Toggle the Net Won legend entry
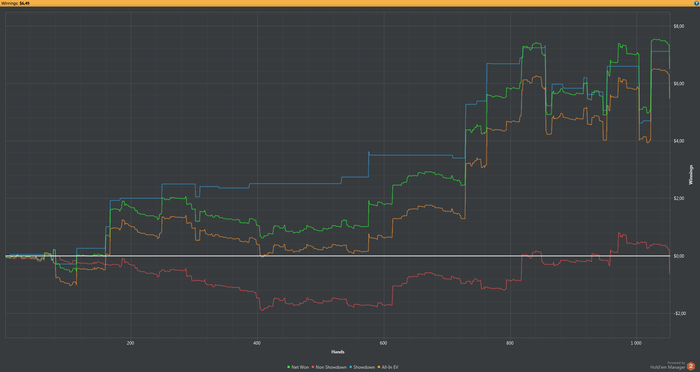Image resolution: width=700 pixels, height=372 pixels. tap(298, 367)
